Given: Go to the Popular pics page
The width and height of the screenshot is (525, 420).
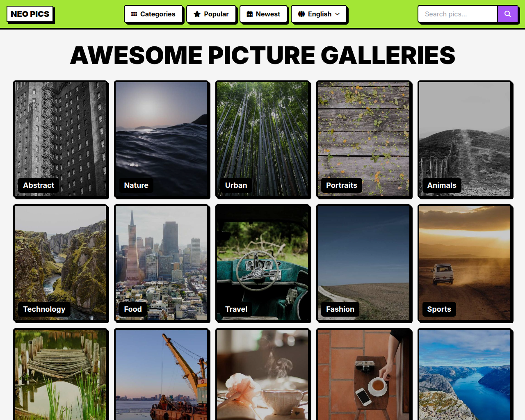Looking at the screenshot, I should coord(211,14).
